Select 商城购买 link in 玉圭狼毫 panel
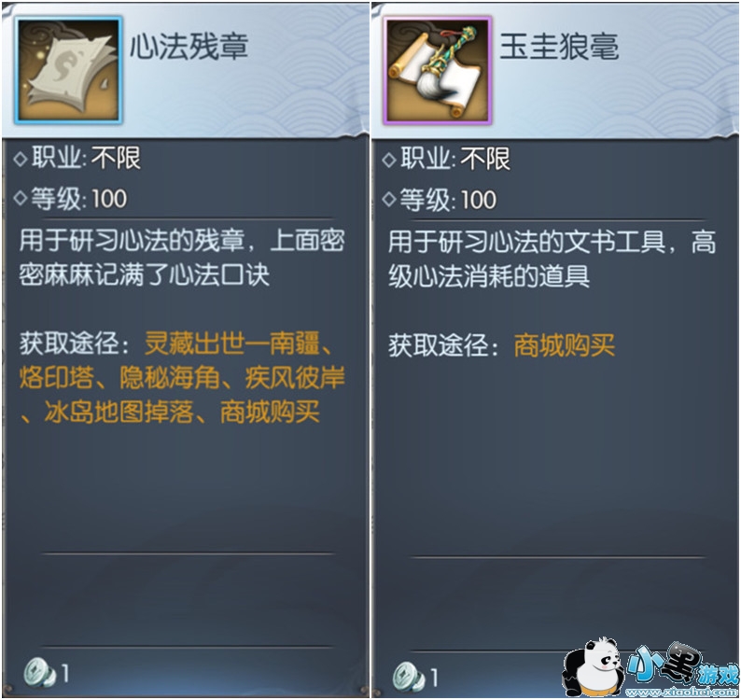This screenshot has height=700, width=741. 565,345
